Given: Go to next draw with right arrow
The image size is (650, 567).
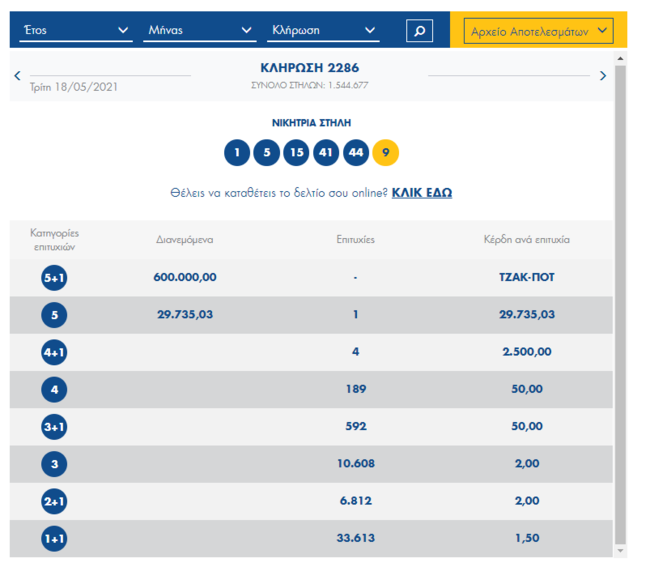Looking at the screenshot, I should [603, 75].
